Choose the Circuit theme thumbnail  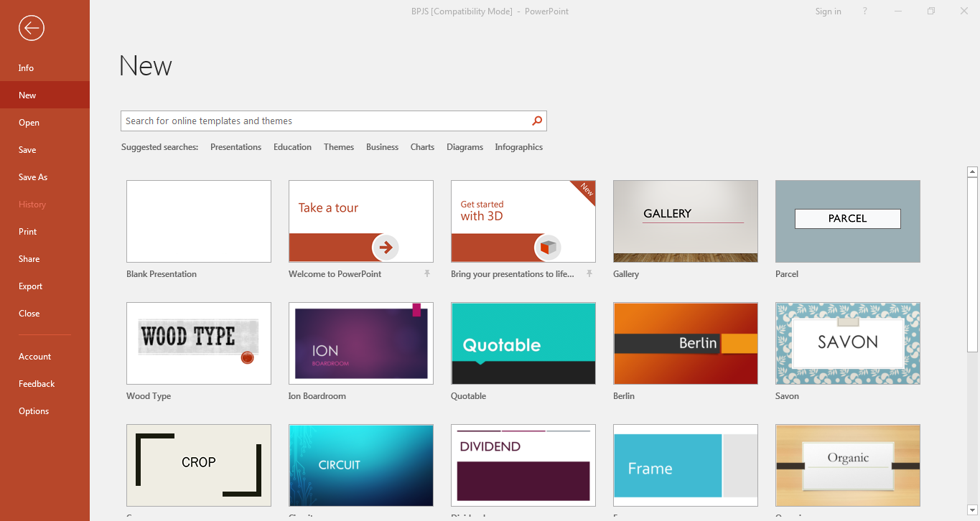pyautogui.click(x=361, y=465)
